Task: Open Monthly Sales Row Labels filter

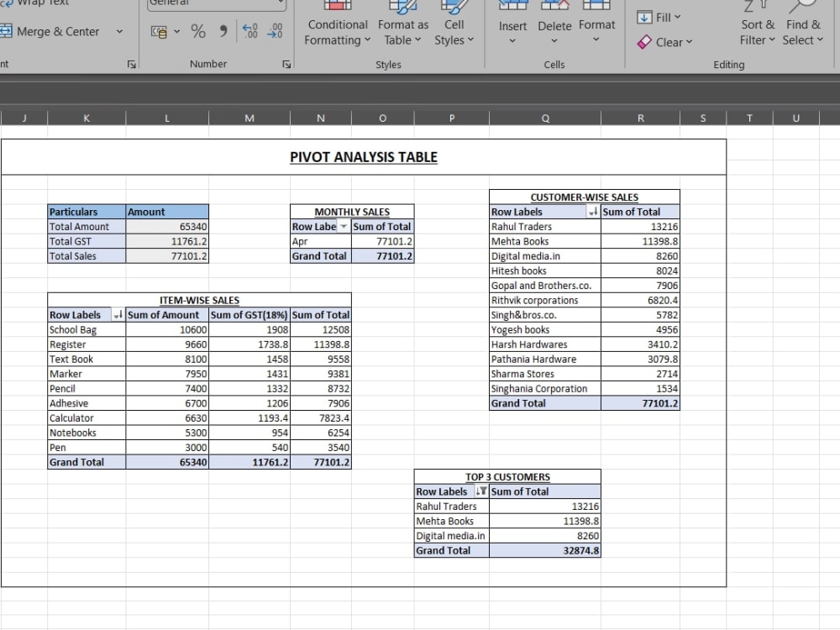Action: pyautogui.click(x=344, y=227)
